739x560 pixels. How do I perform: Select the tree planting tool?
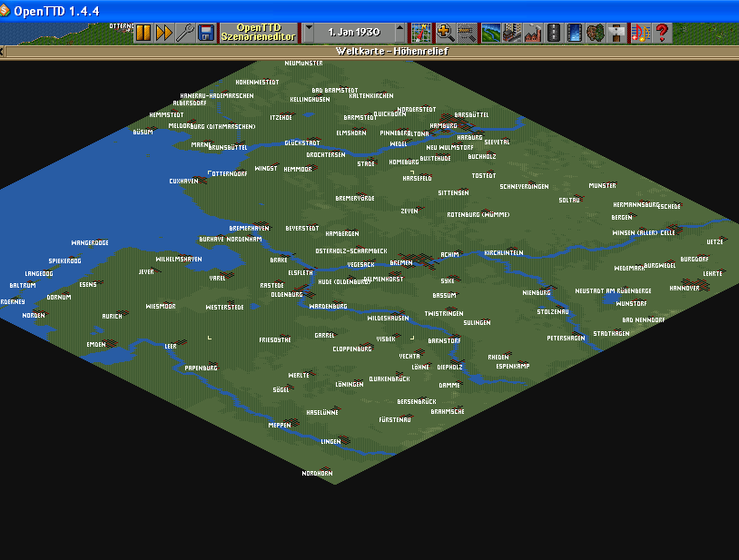[596, 33]
